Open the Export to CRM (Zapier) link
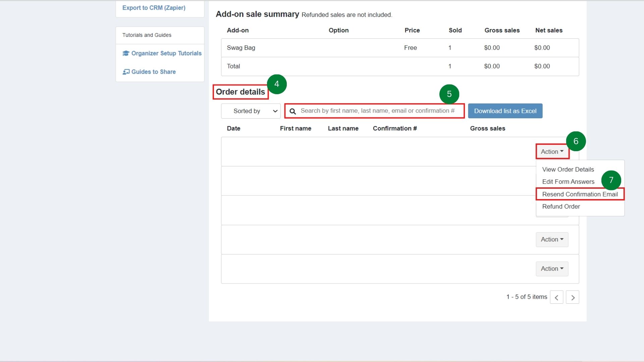This screenshot has width=644, height=362. pyautogui.click(x=154, y=7)
